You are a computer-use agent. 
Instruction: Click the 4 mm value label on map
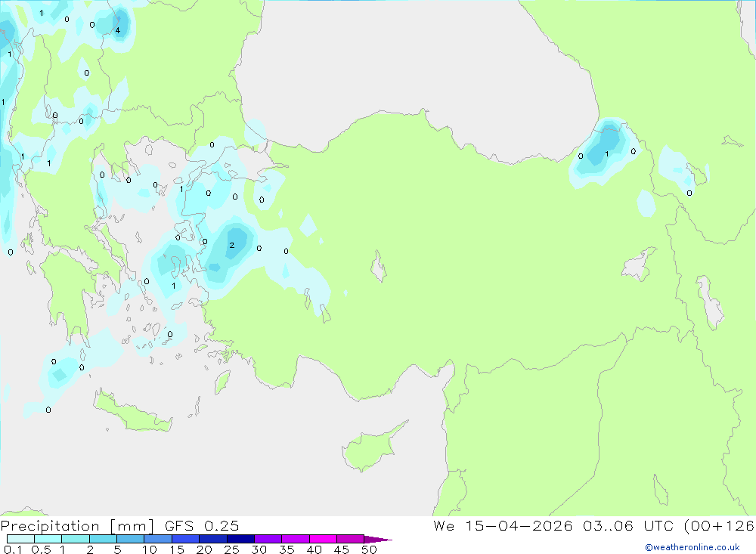pyautogui.click(x=118, y=30)
